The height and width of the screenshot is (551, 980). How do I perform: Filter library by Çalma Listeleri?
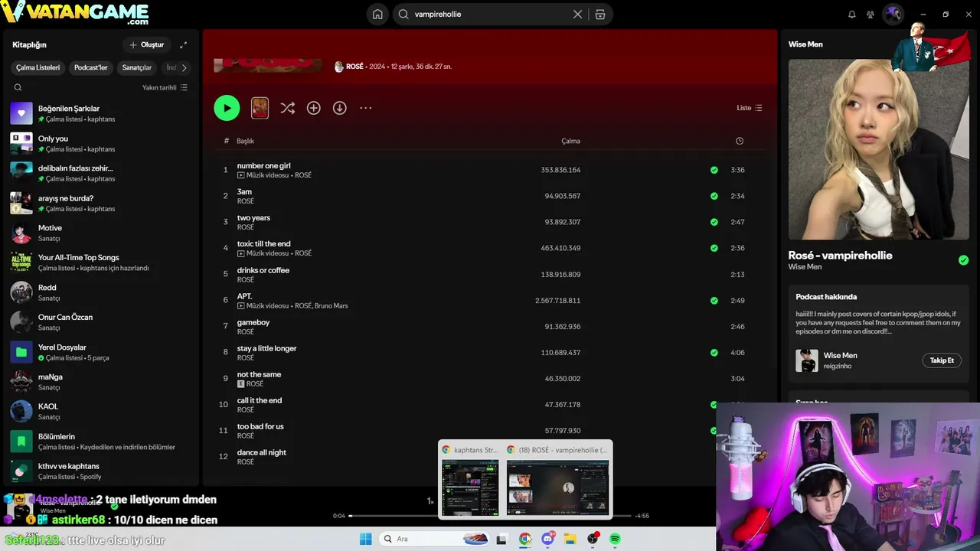click(x=38, y=67)
